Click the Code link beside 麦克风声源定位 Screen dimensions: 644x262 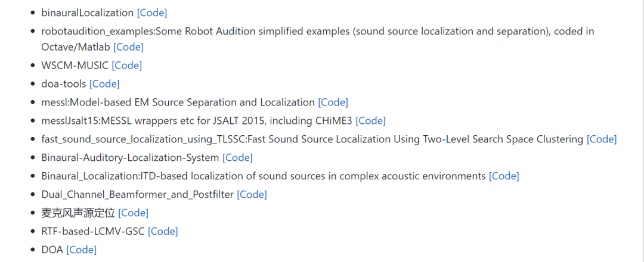(133, 213)
